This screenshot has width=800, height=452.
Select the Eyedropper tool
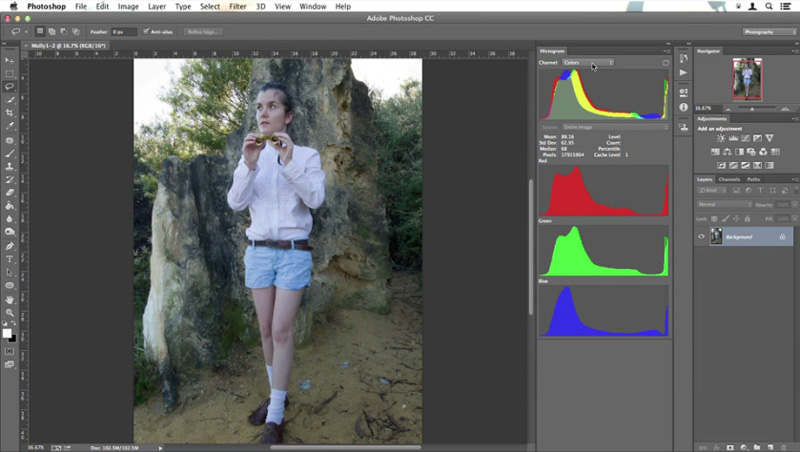(10, 126)
